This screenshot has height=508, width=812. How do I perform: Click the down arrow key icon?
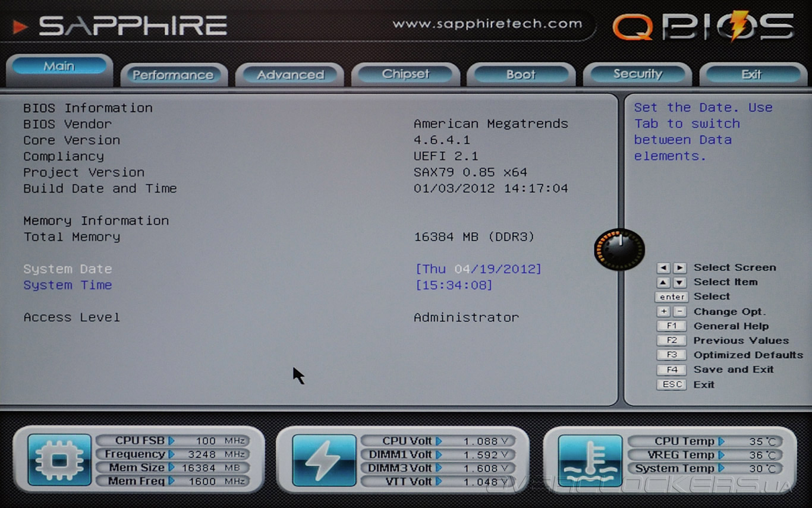click(x=679, y=283)
